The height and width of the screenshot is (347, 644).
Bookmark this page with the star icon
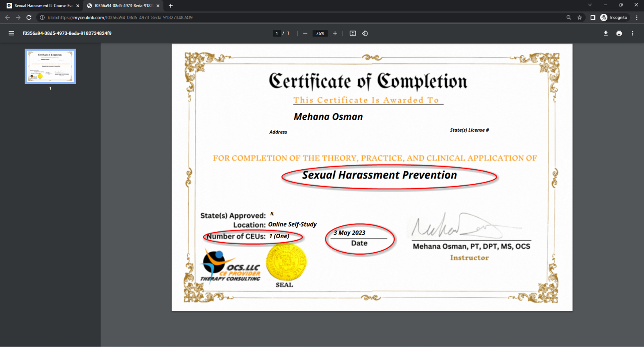click(580, 17)
